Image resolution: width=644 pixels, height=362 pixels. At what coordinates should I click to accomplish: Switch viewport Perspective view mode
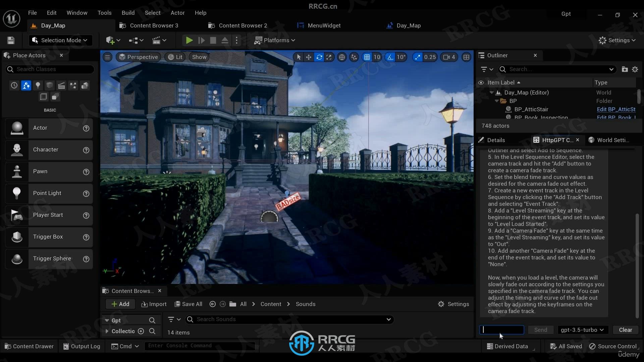(x=138, y=57)
